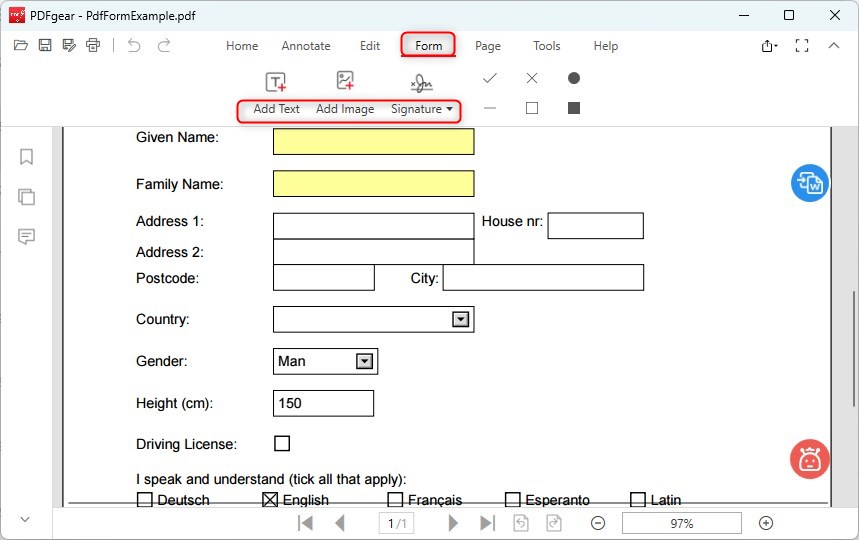
Task: Select the Add Text tool icon
Action: click(276, 82)
